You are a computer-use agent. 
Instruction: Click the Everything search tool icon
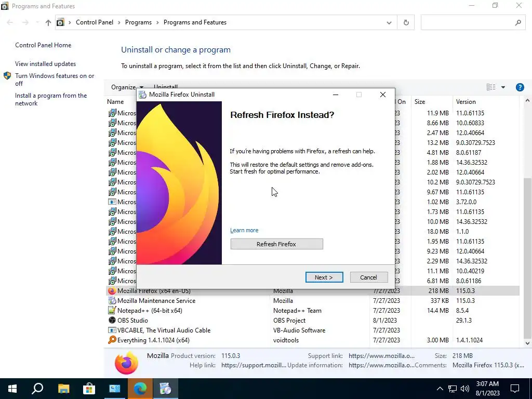112,340
